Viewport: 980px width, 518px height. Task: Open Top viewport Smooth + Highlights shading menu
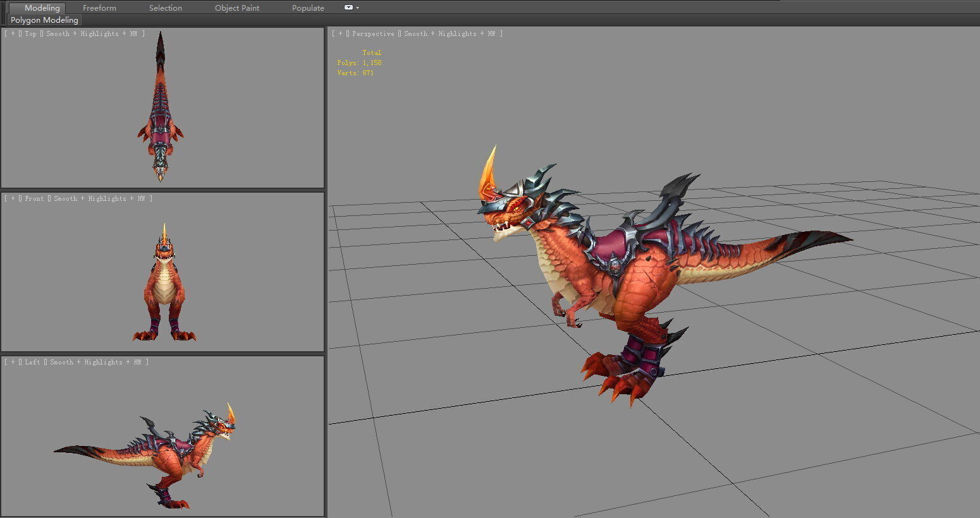pyautogui.click(x=92, y=33)
